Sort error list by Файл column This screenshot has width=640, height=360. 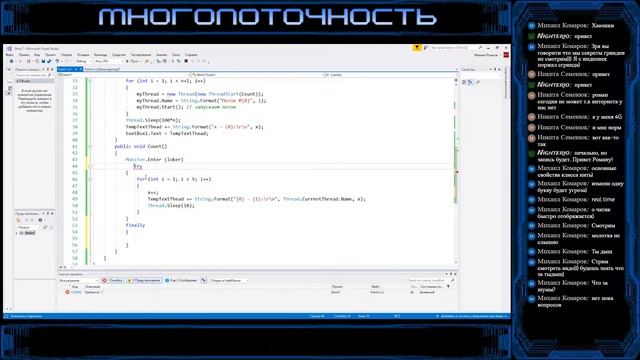click(x=376, y=287)
